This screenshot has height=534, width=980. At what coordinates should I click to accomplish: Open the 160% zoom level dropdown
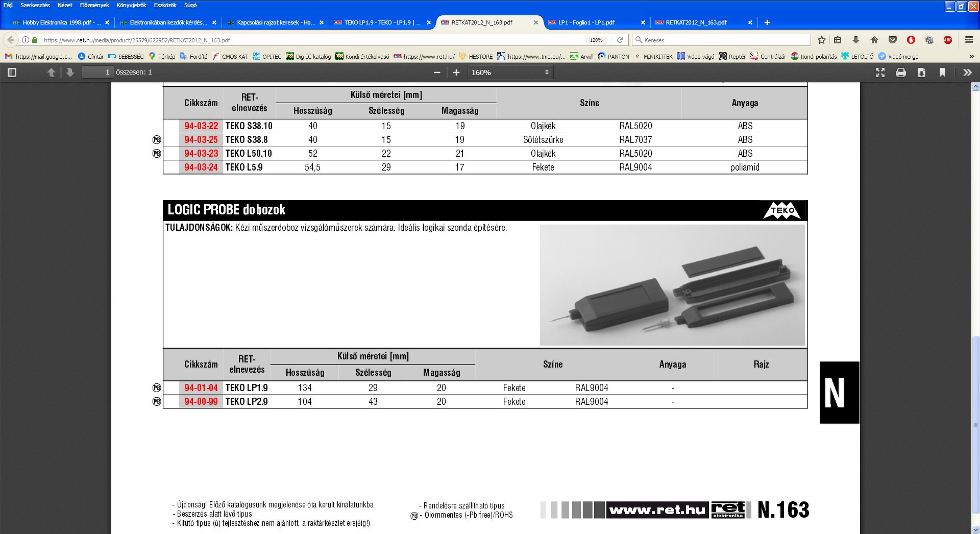pos(510,72)
